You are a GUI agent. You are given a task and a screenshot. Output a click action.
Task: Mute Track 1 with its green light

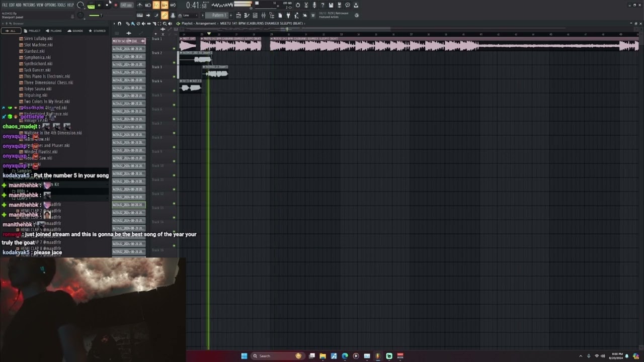pos(174,49)
